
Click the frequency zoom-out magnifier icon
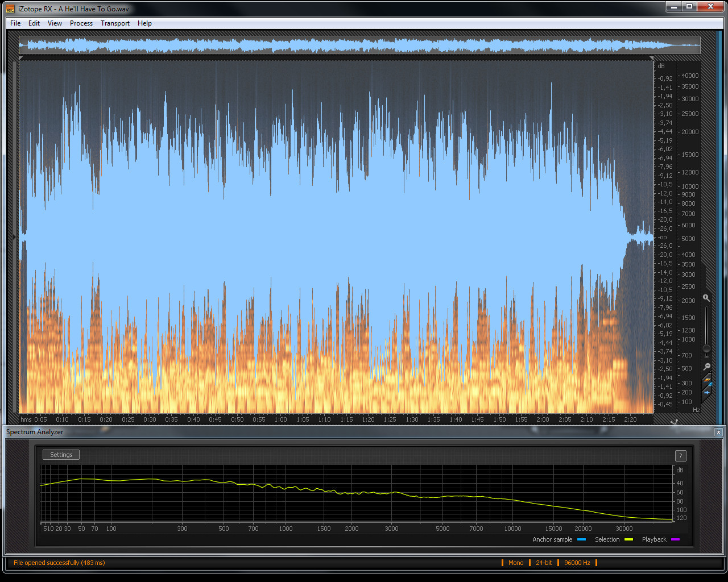707,367
